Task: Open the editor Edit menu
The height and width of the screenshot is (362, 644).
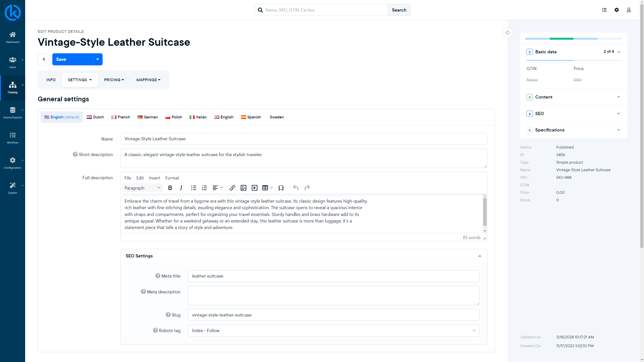Action: coord(140,178)
